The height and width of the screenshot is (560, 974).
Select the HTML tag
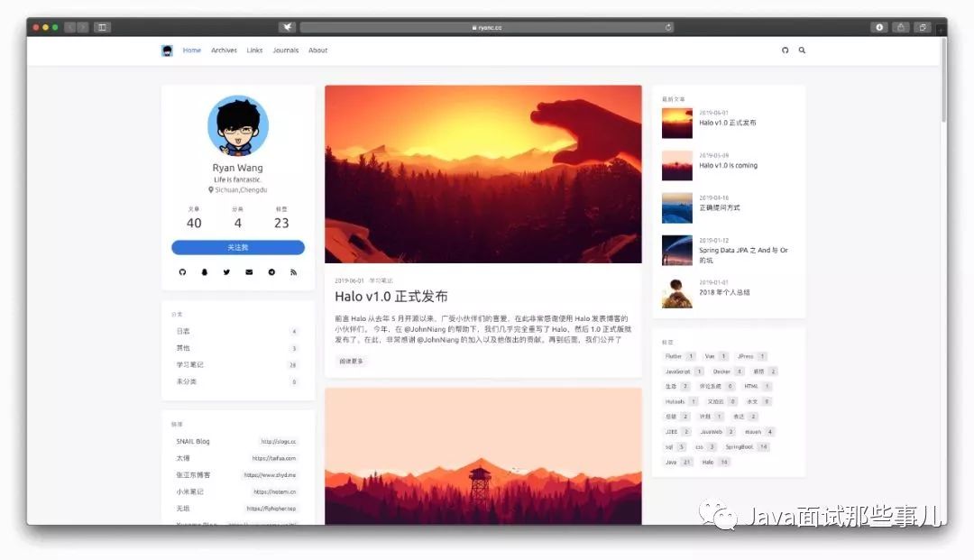point(758,386)
